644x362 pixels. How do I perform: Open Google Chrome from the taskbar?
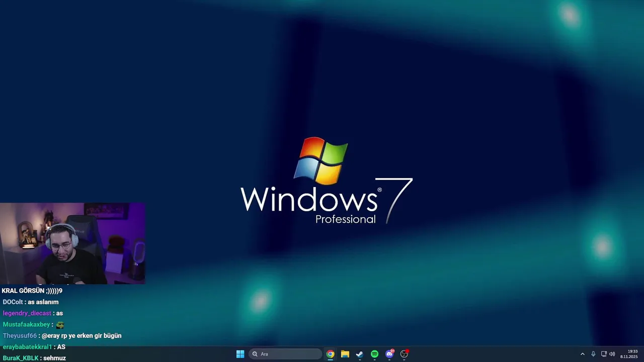[x=330, y=354]
